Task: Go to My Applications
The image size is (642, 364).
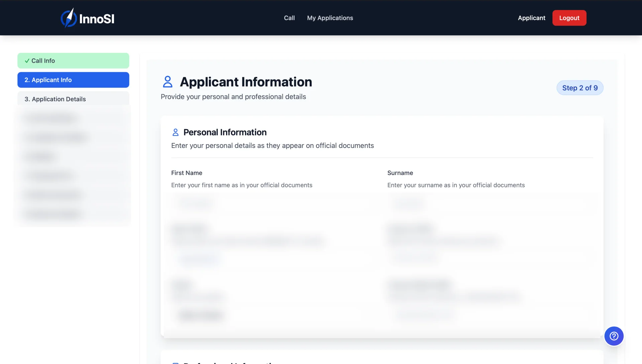Action: pyautogui.click(x=330, y=18)
